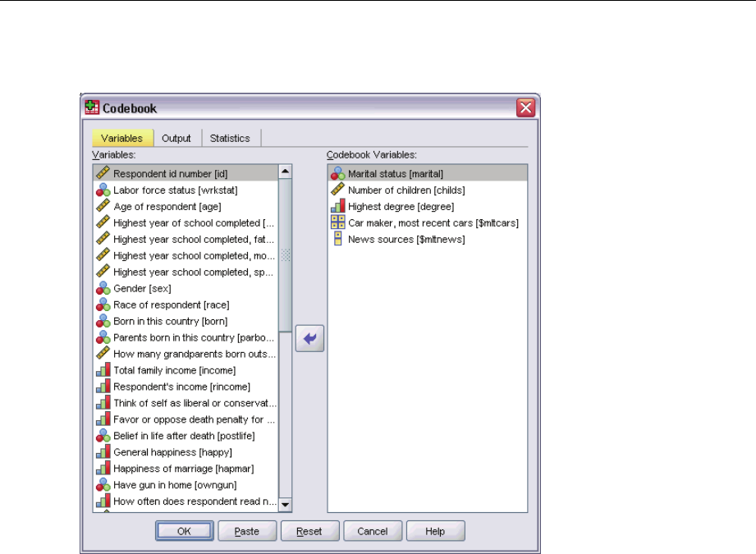This screenshot has width=756, height=554.
Task: Select 'News sources [$mltnews]' text
Action: [x=406, y=239]
